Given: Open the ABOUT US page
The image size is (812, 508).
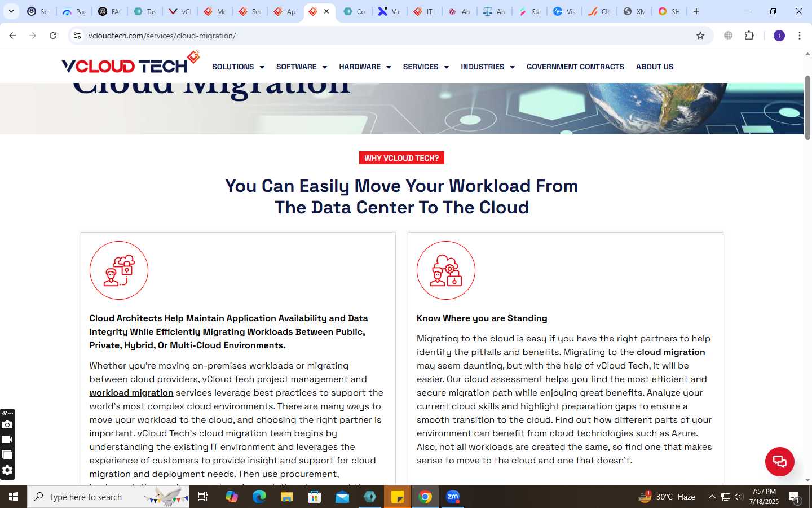Looking at the screenshot, I should tap(655, 67).
